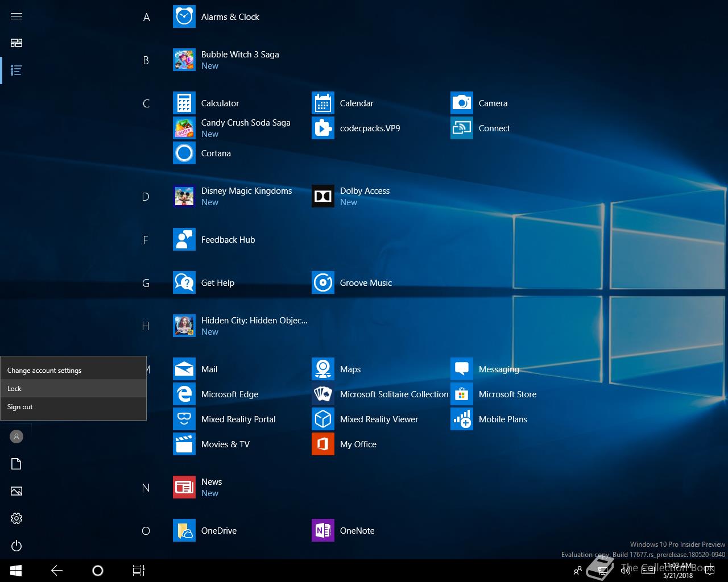Launch the My Office icon
This screenshot has height=582, width=728.
(323, 444)
